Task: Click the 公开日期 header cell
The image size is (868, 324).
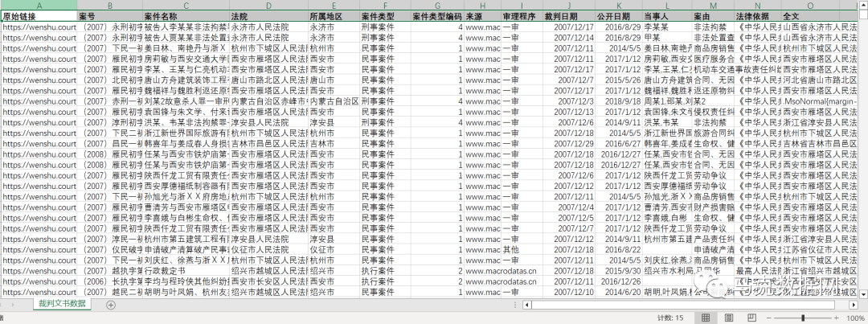Action: click(x=619, y=16)
